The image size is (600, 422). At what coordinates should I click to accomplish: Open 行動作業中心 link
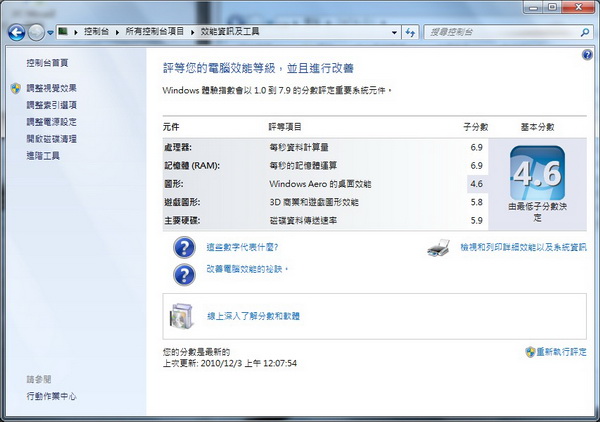tap(51, 396)
